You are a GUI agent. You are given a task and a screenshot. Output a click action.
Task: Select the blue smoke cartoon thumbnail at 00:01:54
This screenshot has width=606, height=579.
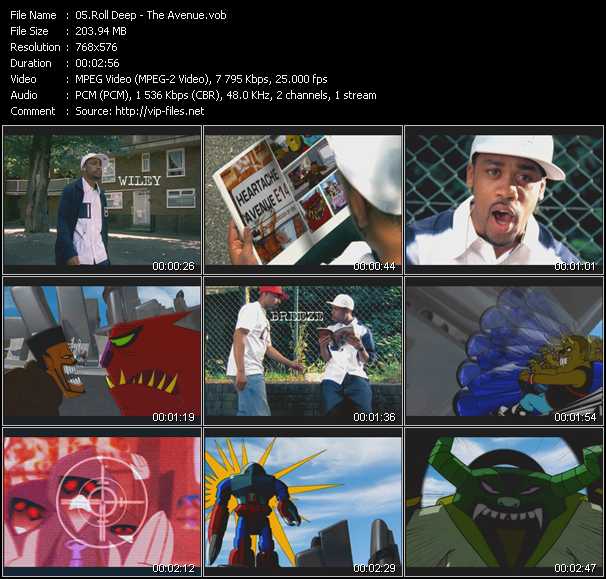(x=504, y=351)
